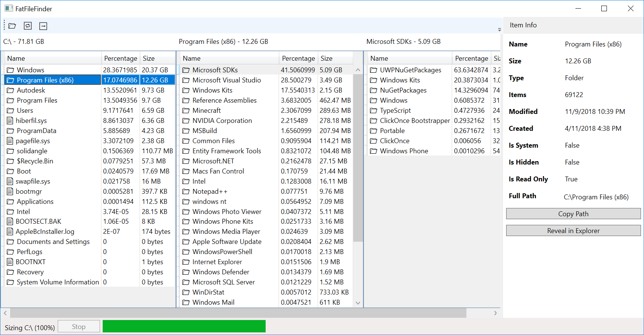Select the Reference Assemblies row
Viewport: 644px width, 335px height.
(x=267, y=100)
